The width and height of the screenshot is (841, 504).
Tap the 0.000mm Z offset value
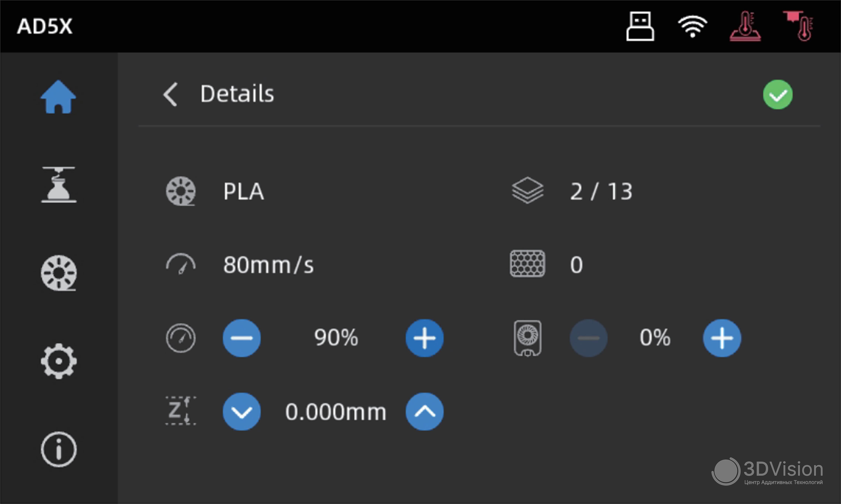336,412
